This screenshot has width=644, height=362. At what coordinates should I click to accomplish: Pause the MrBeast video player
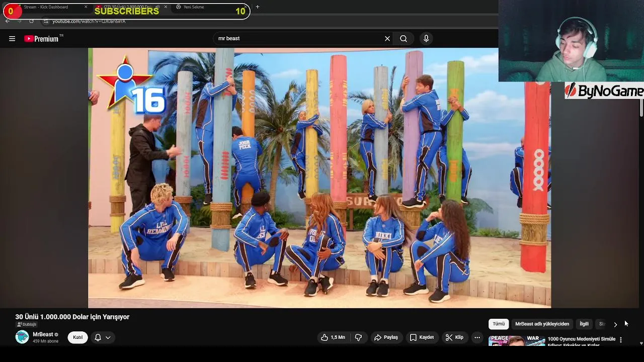tap(319, 177)
